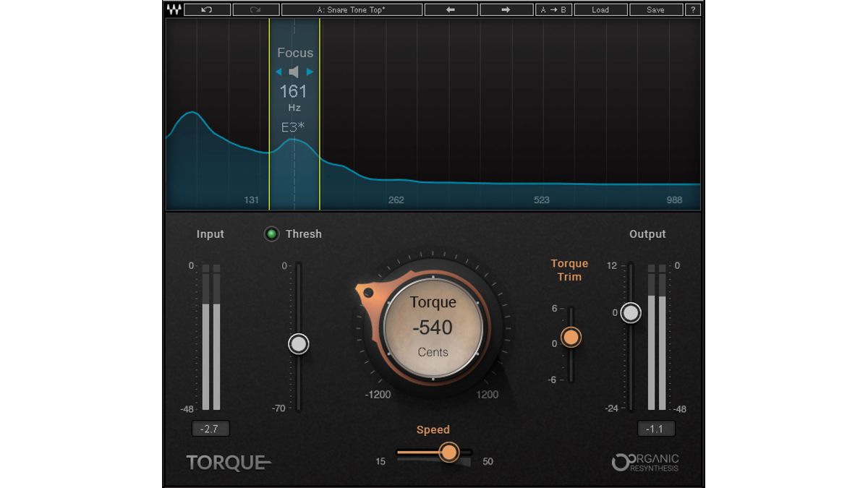Click the central Torque knob
The image size is (868, 488).
pos(432,328)
